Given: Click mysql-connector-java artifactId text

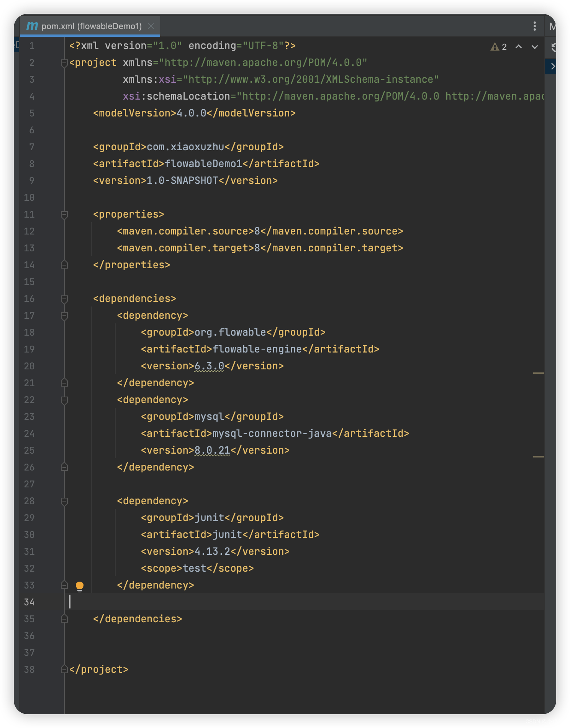Looking at the screenshot, I should [x=272, y=434].
